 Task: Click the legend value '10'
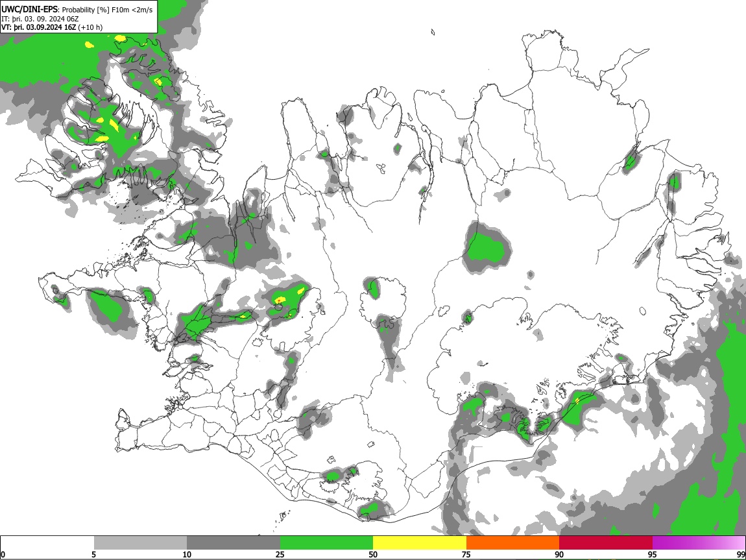tap(187, 554)
